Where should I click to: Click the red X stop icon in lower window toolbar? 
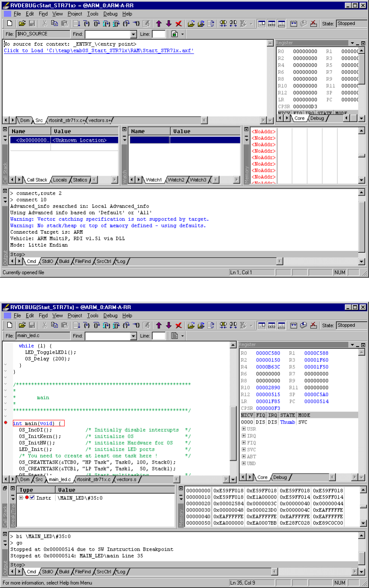click(x=179, y=325)
